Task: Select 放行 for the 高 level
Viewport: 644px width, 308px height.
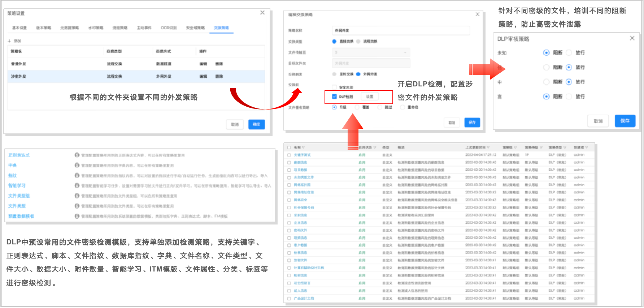Action: (x=569, y=97)
